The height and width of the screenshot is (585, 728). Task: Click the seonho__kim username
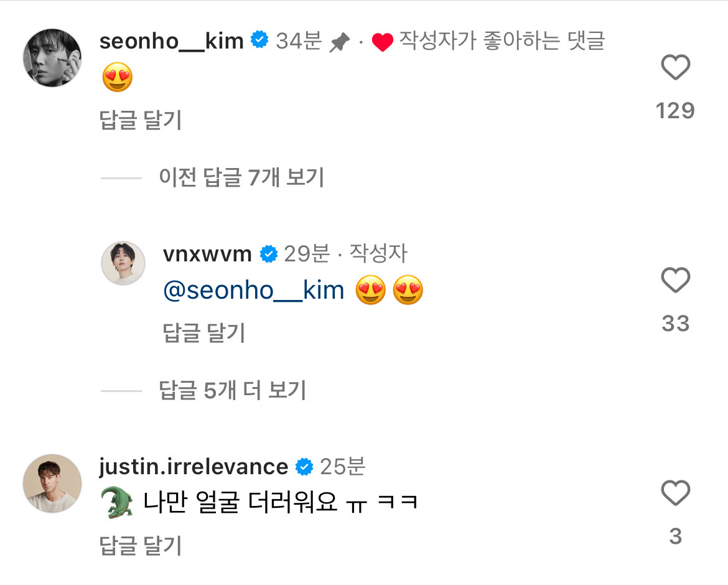[171, 42]
